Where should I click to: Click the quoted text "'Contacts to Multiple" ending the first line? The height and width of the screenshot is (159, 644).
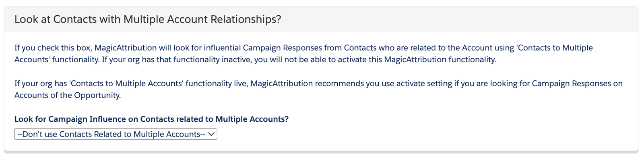(x=555, y=48)
